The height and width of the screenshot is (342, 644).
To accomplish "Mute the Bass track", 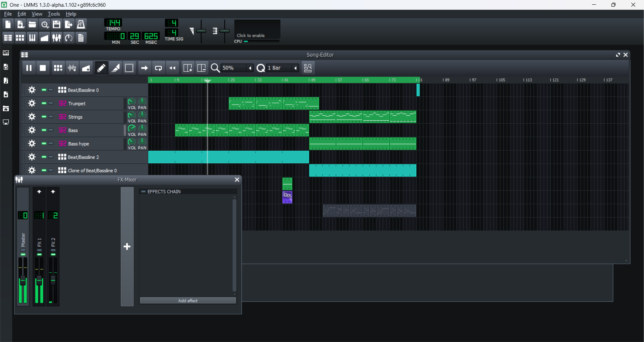I will 44,130.
